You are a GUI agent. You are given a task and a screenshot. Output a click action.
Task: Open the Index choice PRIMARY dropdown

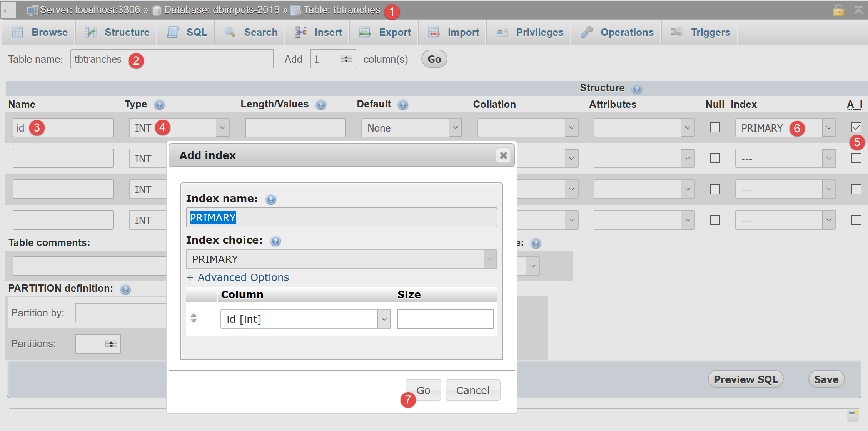click(x=341, y=259)
